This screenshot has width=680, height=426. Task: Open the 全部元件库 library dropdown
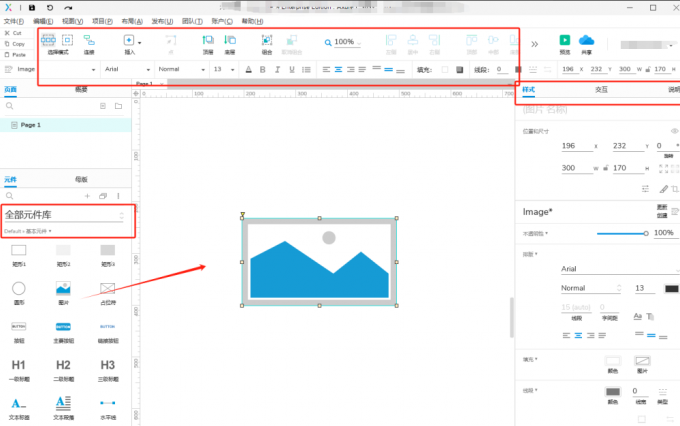(x=66, y=215)
